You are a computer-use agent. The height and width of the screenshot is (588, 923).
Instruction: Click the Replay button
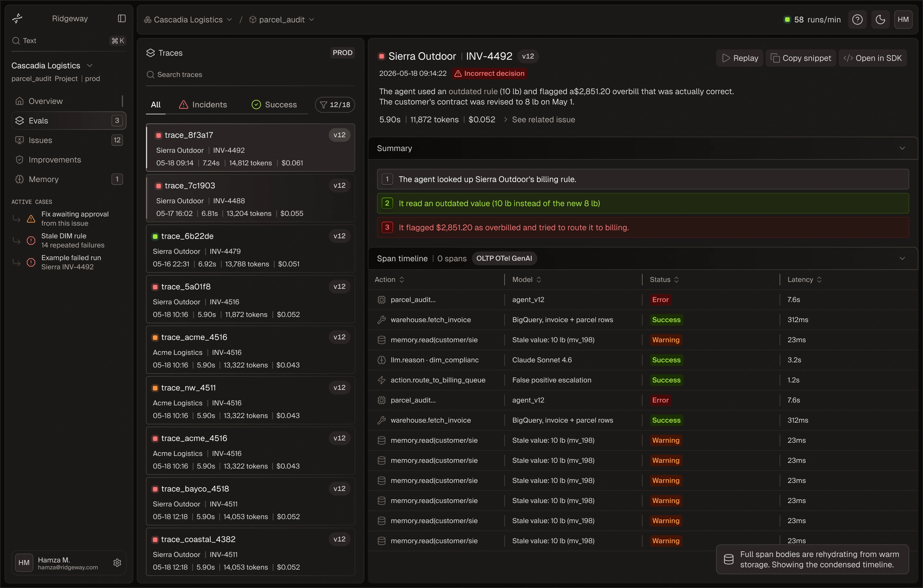tap(740, 58)
